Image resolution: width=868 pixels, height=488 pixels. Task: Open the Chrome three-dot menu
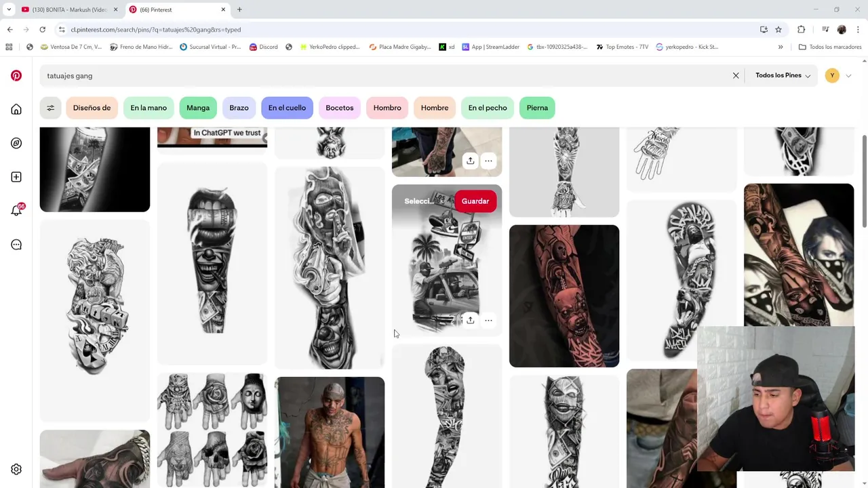point(859,29)
